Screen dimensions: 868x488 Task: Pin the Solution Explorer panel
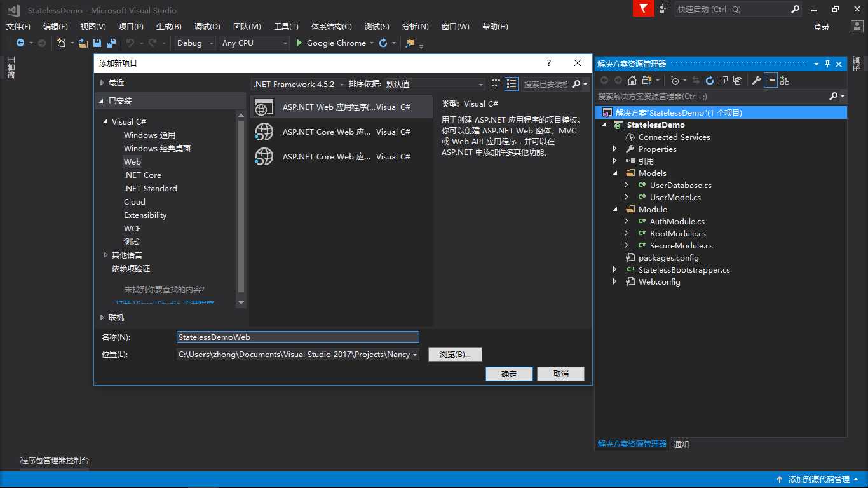click(827, 64)
